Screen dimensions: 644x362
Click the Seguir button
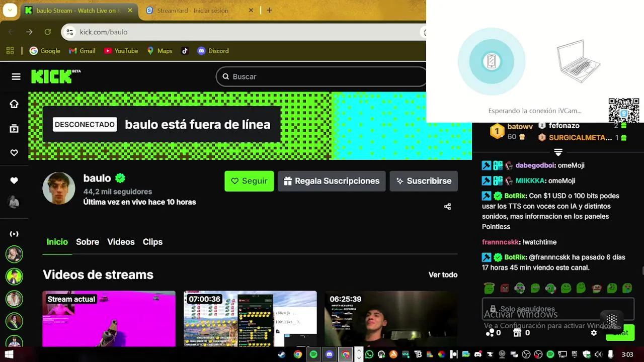[x=249, y=181]
